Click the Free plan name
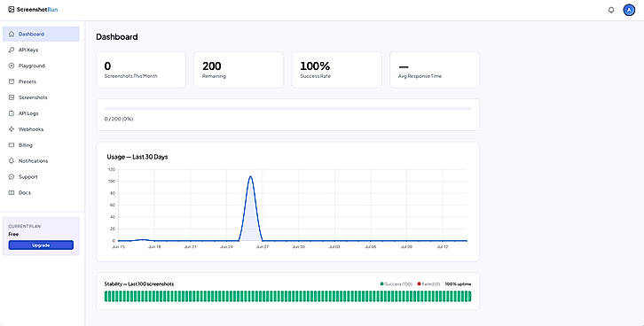Screen dimensions: 644x326 coord(13,234)
